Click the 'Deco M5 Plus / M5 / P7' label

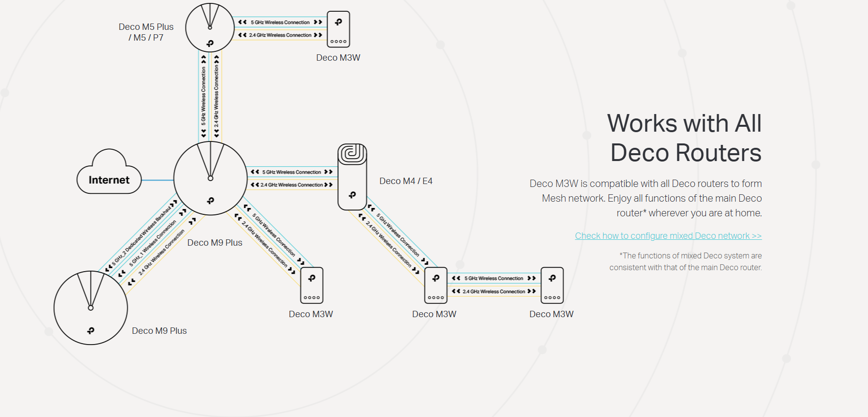[x=146, y=32]
